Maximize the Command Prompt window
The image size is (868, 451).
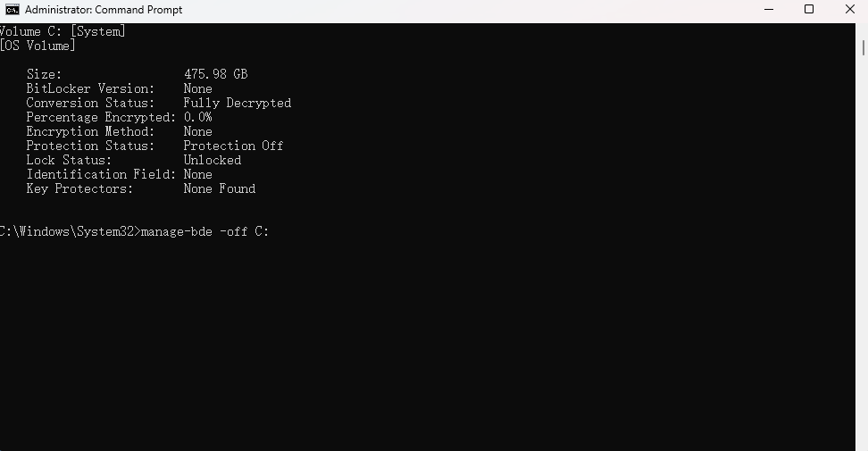pos(809,10)
